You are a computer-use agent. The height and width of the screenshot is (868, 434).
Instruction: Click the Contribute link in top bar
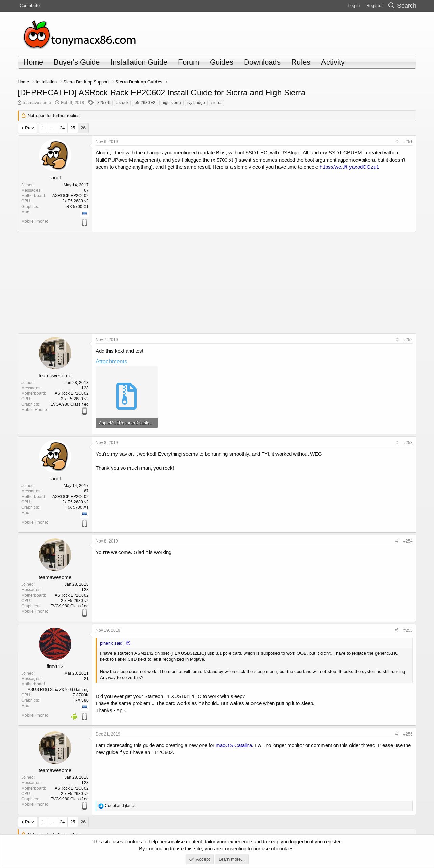point(29,6)
